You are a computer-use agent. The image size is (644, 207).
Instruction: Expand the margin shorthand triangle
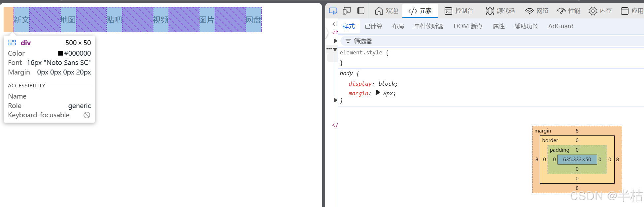pos(378,93)
